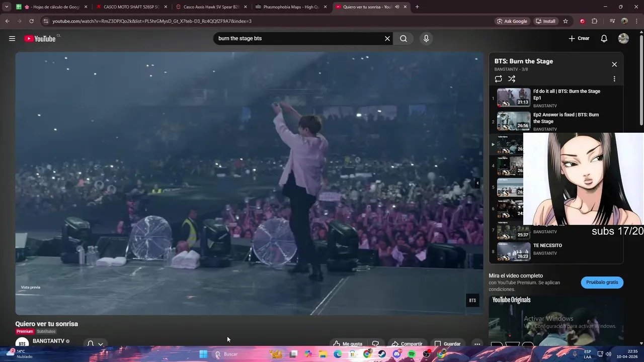This screenshot has width=644, height=362.
Task: Click the YouTube URL address bar
Action: click(x=267, y=21)
